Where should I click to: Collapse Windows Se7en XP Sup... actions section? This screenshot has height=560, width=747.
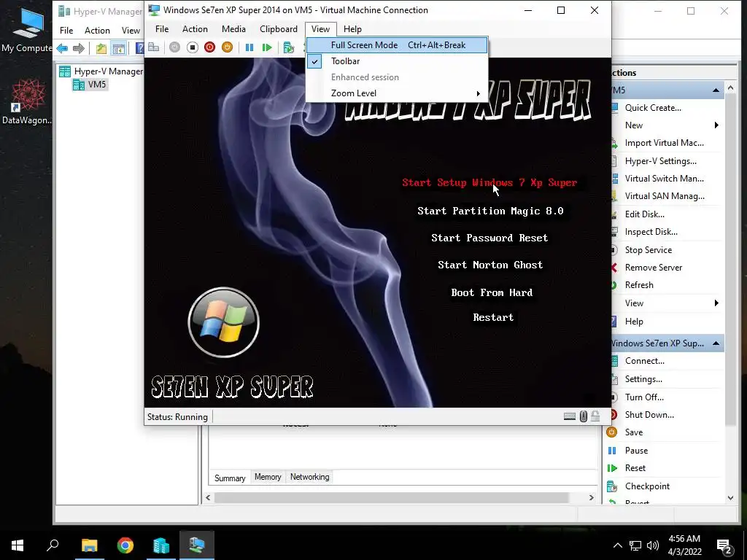pyautogui.click(x=716, y=343)
